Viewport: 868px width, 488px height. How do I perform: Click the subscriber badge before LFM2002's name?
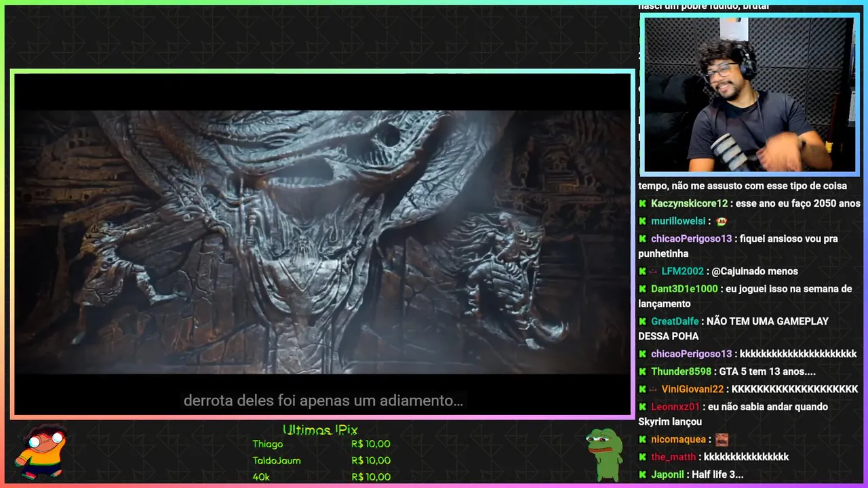[654, 271]
